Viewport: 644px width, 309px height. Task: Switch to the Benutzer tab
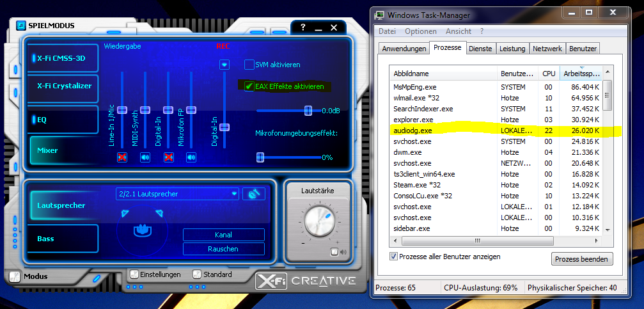(583, 49)
